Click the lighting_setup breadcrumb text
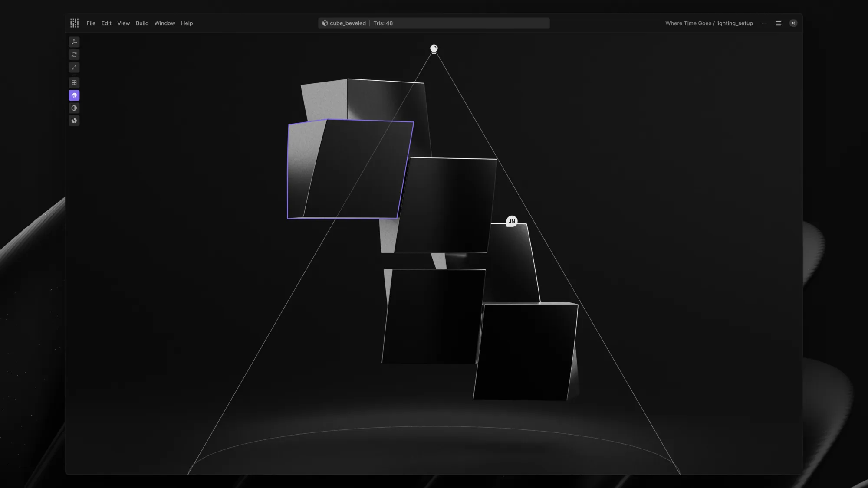Screen dimensions: 868x488 click(x=734, y=23)
